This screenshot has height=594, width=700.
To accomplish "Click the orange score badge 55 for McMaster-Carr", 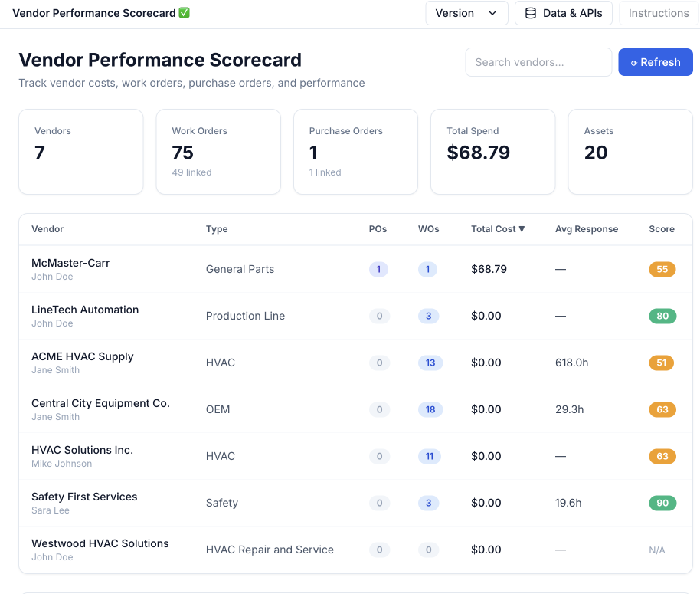I will point(662,269).
